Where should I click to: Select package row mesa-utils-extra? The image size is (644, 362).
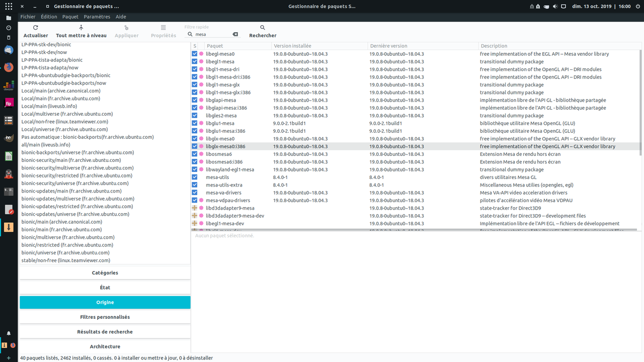(417, 185)
